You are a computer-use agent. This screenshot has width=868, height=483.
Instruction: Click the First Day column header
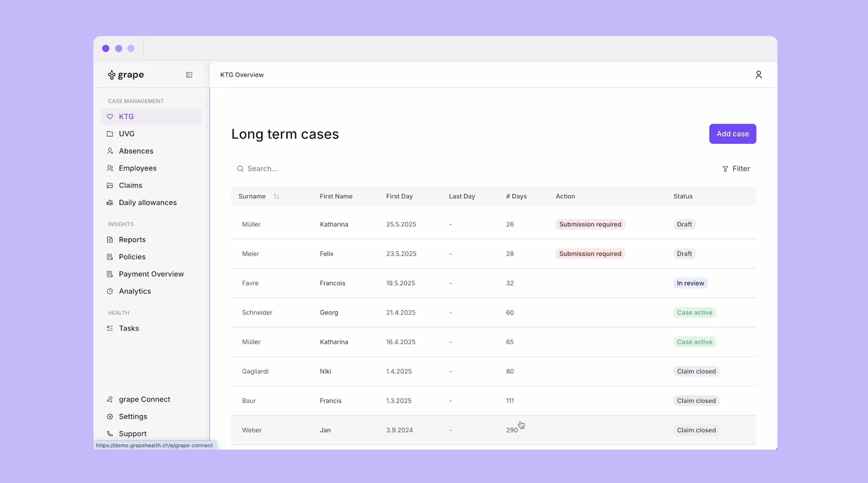coord(399,196)
